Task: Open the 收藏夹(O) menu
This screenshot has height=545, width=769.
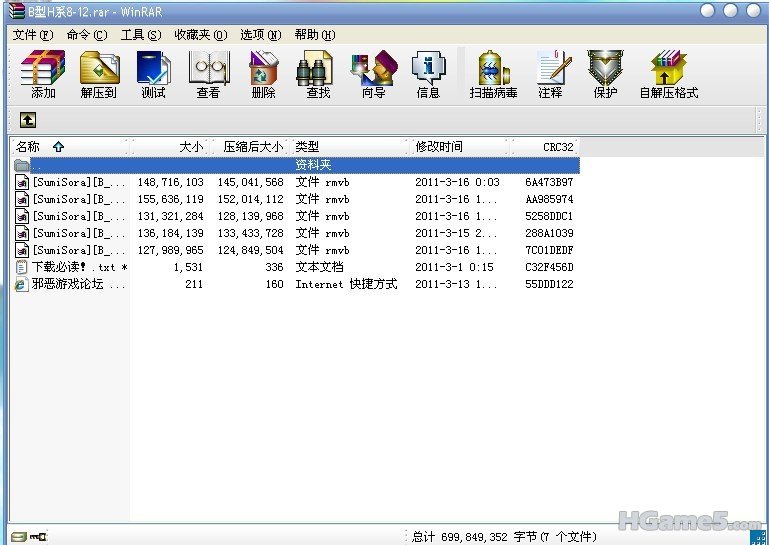Action: coord(200,35)
